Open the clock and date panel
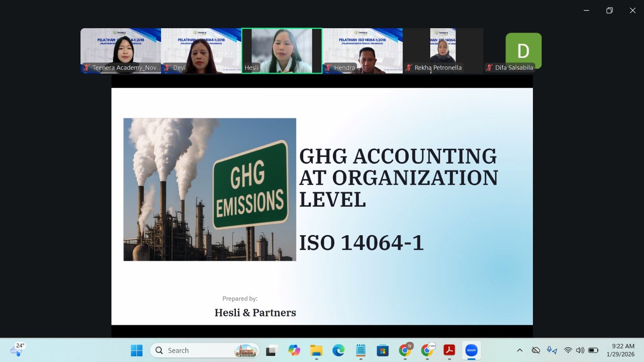The width and height of the screenshot is (644, 362). click(620, 350)
